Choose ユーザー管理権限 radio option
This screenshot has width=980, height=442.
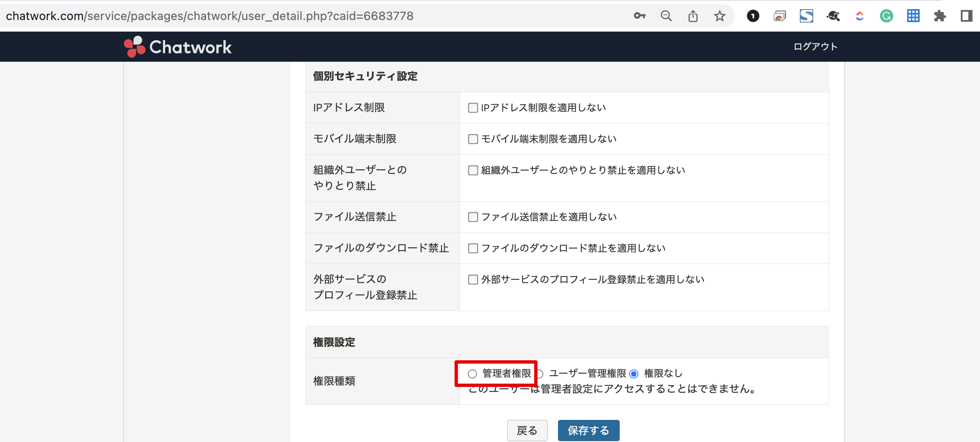pos(540,374)
